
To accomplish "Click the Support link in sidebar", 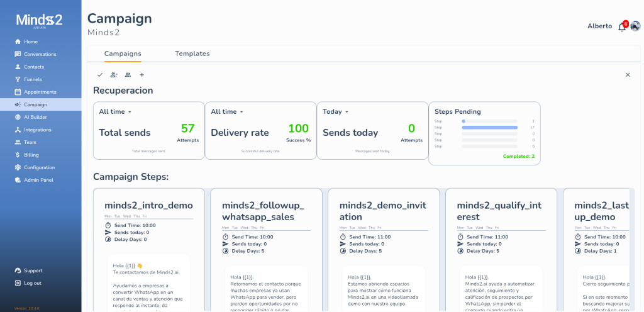I will point(33,270).
